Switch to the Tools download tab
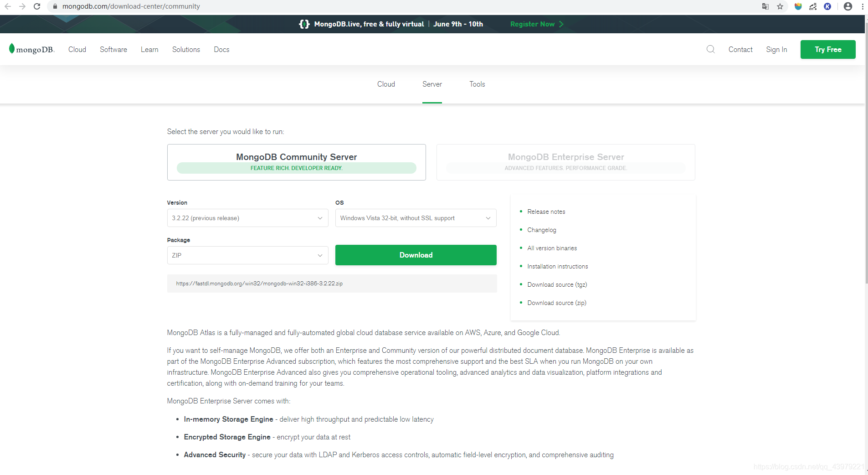The image size is (868, 475). click(x=477, y=84)
